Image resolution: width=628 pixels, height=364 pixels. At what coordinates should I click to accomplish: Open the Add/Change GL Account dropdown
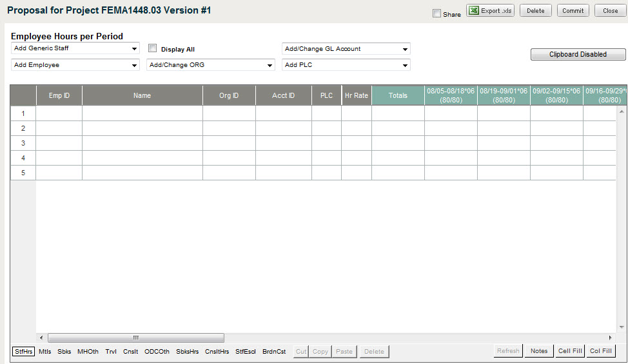point(346,49)
